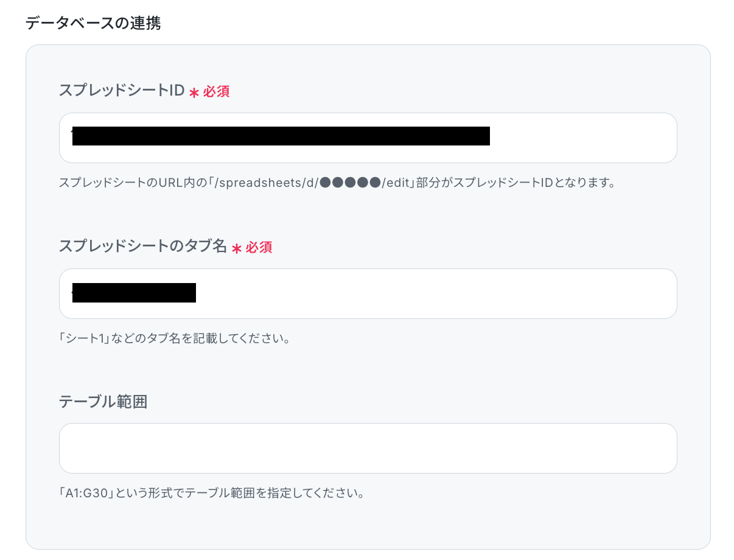Click the データベースの連携 section heading
The image size is (734, 560).
pos(93,24)
